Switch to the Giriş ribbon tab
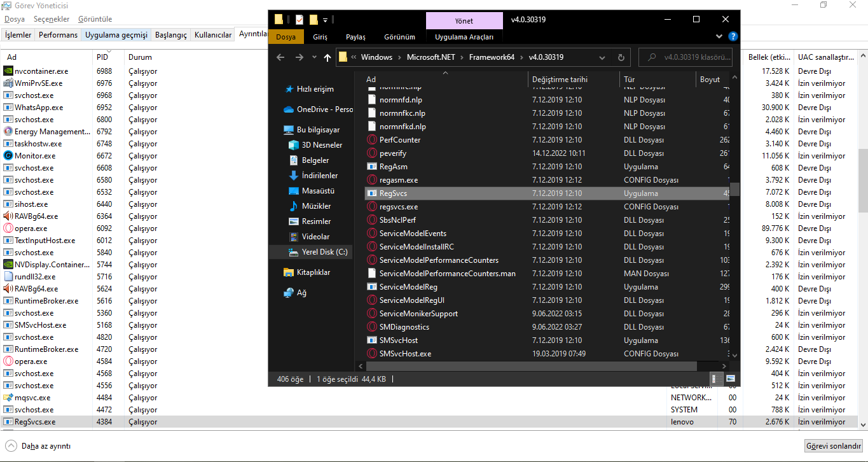Image resolution: width=868 pixels, height=462 pixels. 320,37
